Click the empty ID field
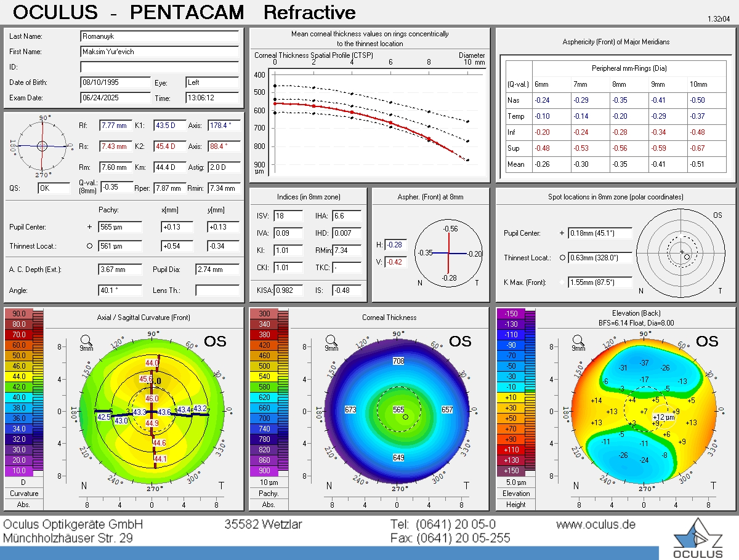The width and height of the screenshot is (739, 560). 160,66
